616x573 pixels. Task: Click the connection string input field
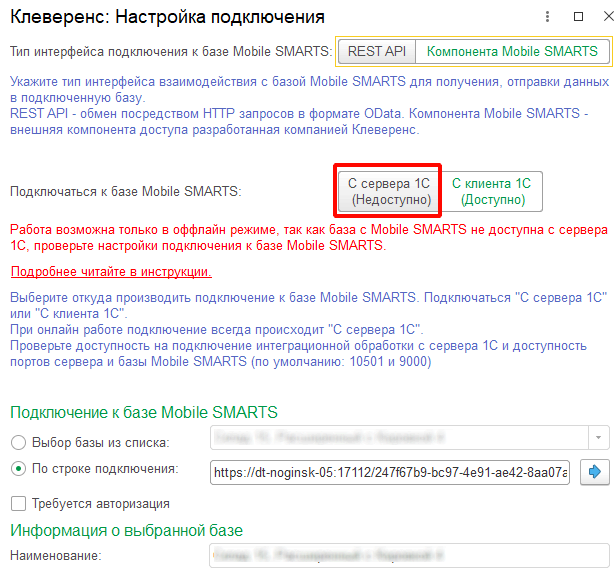click(x=390, y=472)
